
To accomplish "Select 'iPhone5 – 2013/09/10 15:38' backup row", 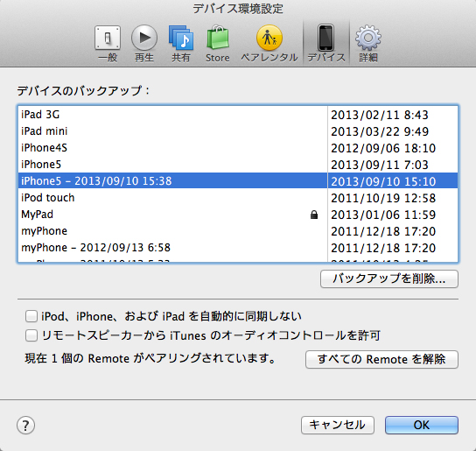I will (x=238, y=180).
